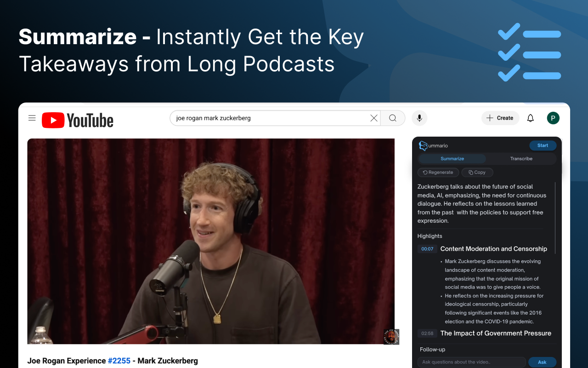Viewport: 588px width, 368px height.
Task: Select the 'Content Moderation and Censorship' heading
Action: (x=494, y=249)
